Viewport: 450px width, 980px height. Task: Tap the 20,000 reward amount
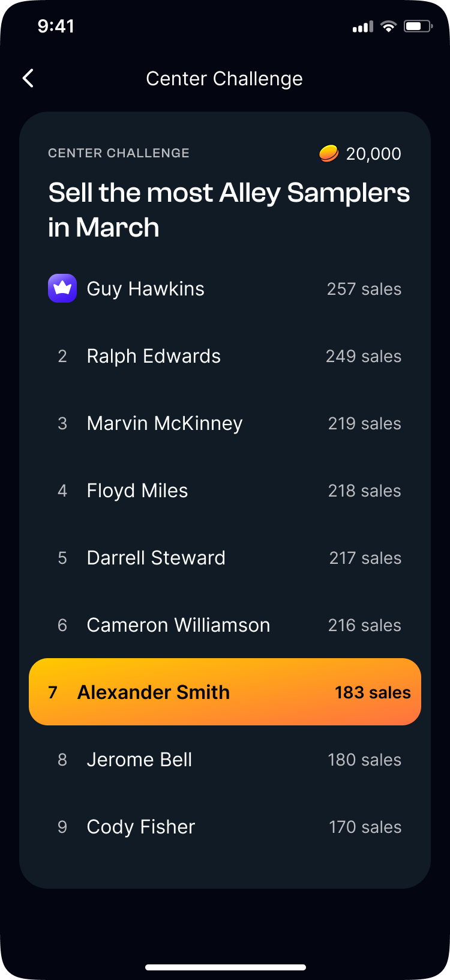tap(373, 154)
